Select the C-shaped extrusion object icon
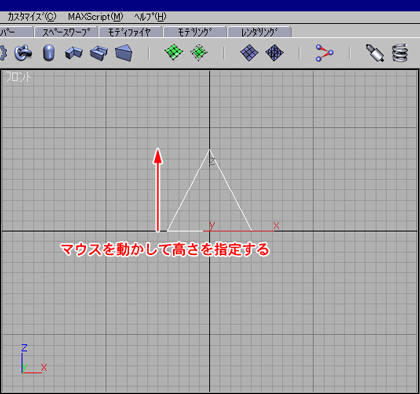420x394 pixels. (x=99, y=53)
